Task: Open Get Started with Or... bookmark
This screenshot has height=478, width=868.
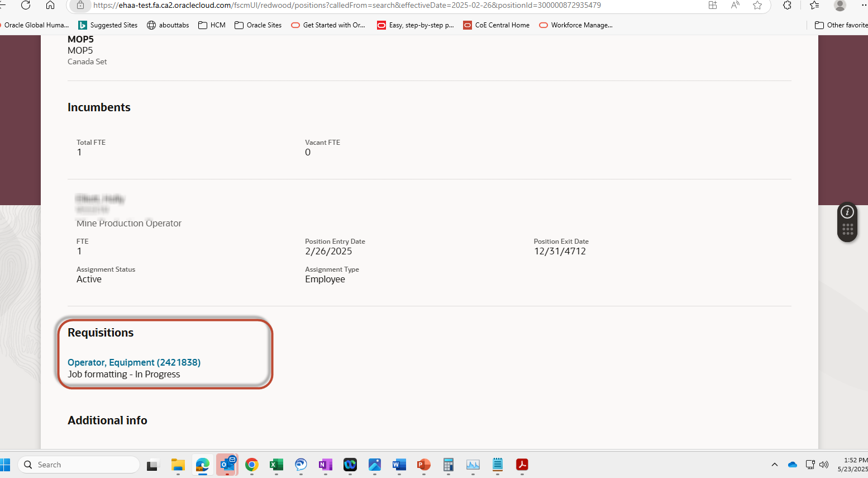Action: pyautogui.click(x=328, y=25)
